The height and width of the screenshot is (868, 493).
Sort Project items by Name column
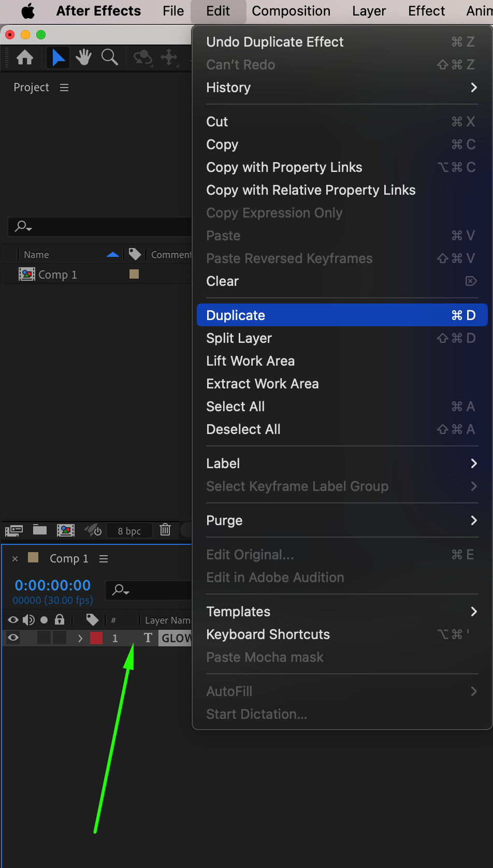coord(36,254)
